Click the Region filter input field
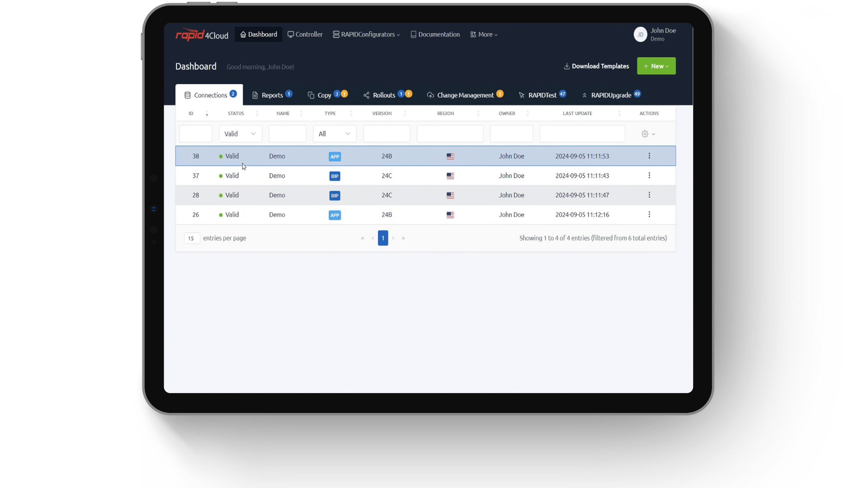The width and height of the screenshot is (868, 488). [x=450, y=134]
